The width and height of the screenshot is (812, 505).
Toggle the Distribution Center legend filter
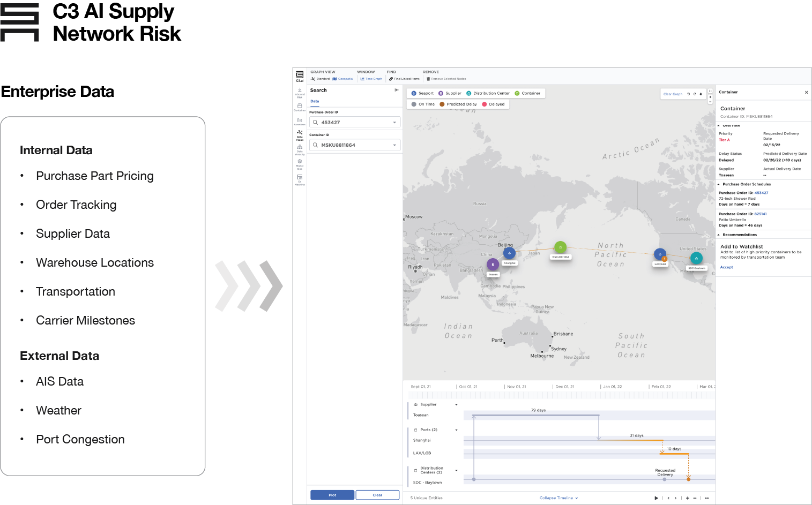pos(488,93)
